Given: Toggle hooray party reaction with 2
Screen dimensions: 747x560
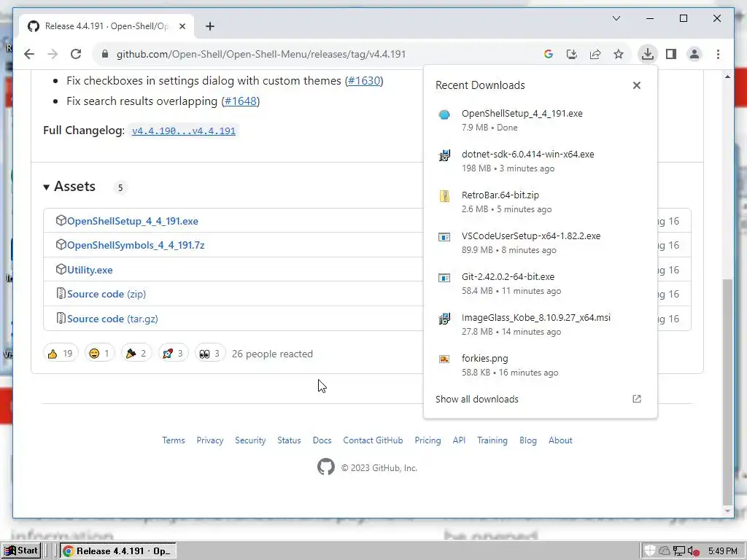Looking at the screenshot, I should pos(136,354).
